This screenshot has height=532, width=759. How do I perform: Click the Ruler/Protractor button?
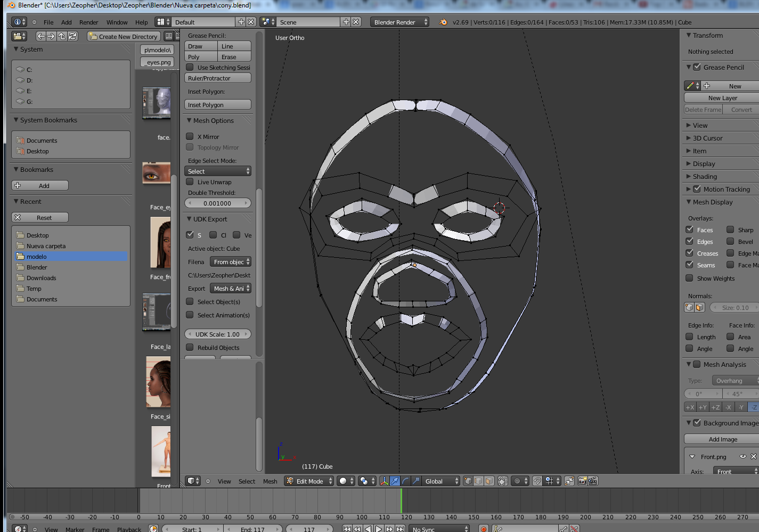217,78
